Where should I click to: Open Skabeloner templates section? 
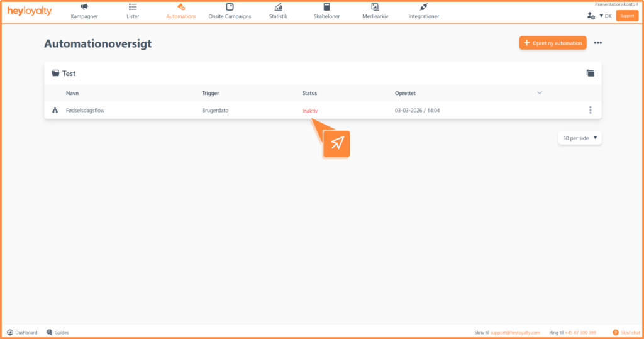pyautogui.click(x=326, y=11)
